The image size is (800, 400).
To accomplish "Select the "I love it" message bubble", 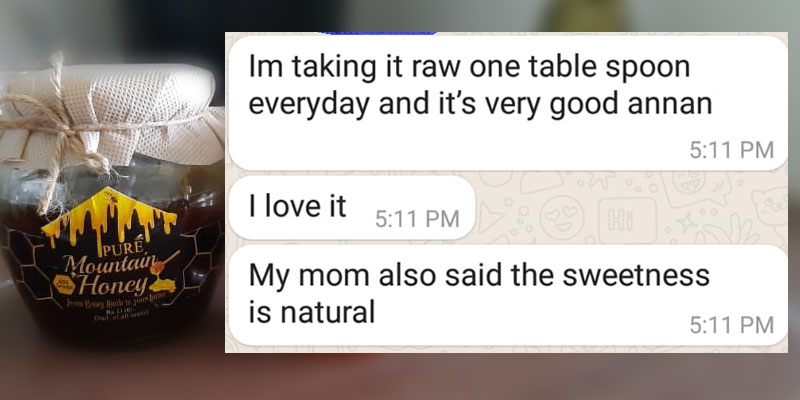I will [x=352, y=208].
